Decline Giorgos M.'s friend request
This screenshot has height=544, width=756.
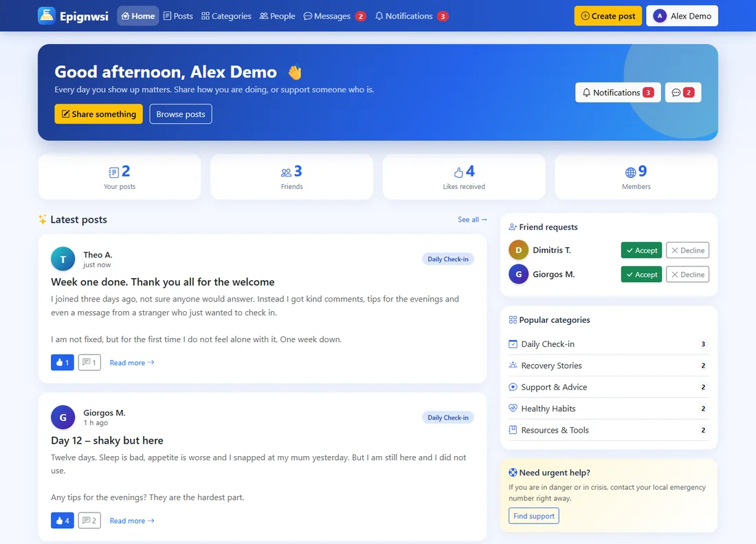687,274
